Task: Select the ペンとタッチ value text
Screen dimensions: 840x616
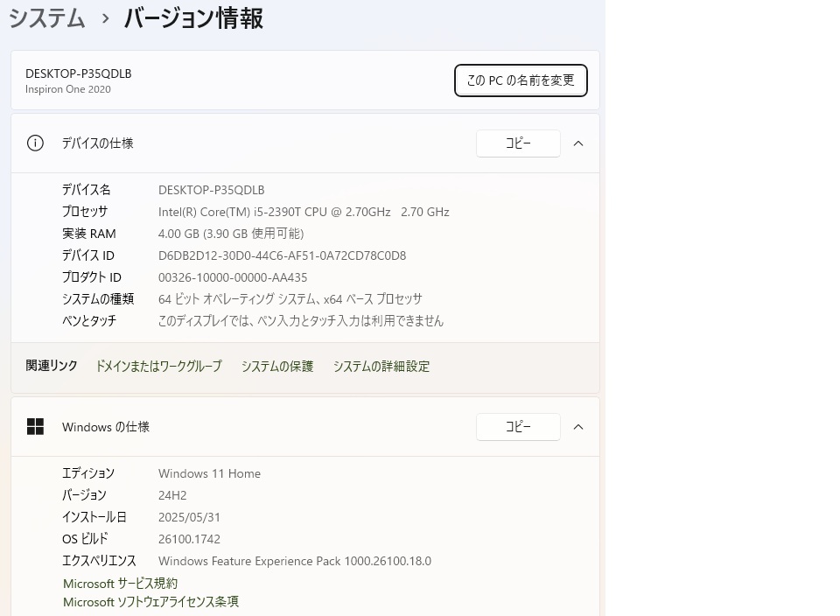Action: [300, 321]
